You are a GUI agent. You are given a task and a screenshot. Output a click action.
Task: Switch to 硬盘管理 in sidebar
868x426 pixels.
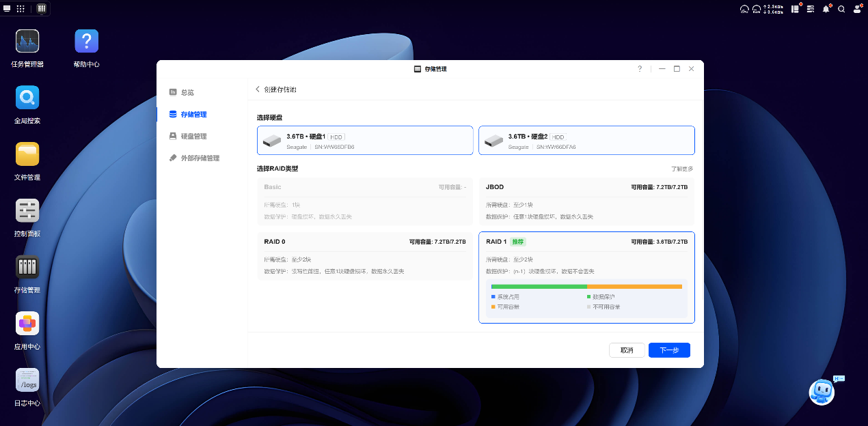point(193,137)
